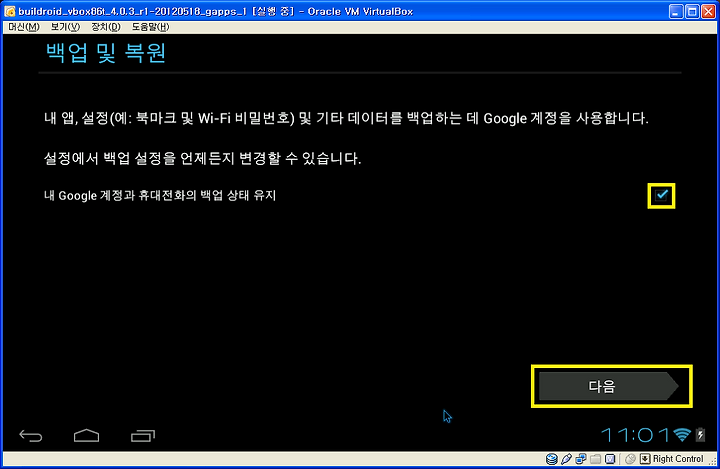
Task: Open the 머신(M) menu
Action: tap(24, 27)
